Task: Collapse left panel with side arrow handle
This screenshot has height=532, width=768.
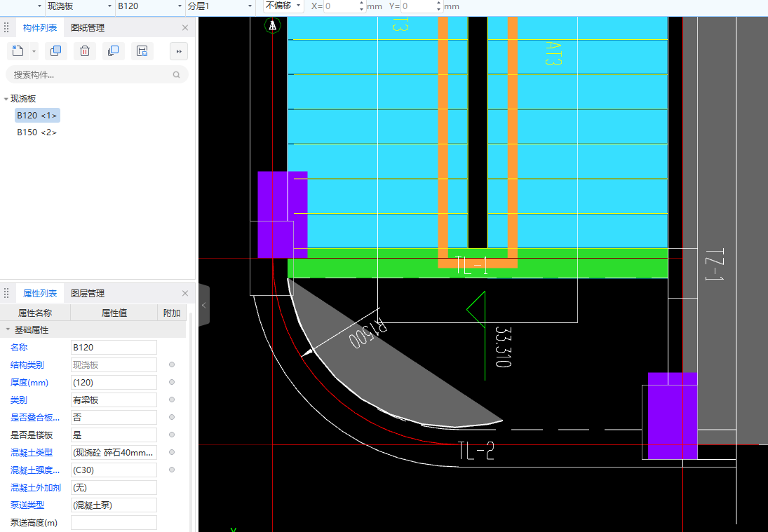Action: pyautogui.click(x=204, y=306)
